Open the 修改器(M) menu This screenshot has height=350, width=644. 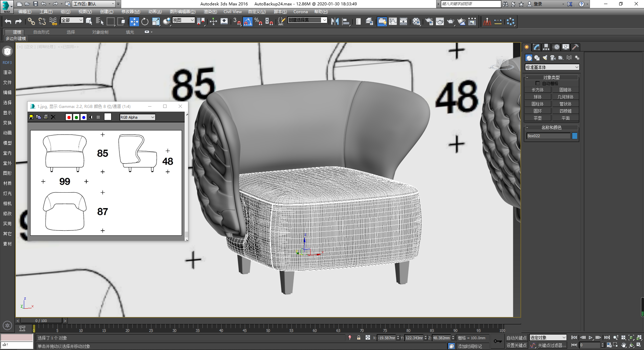point(131,12)
